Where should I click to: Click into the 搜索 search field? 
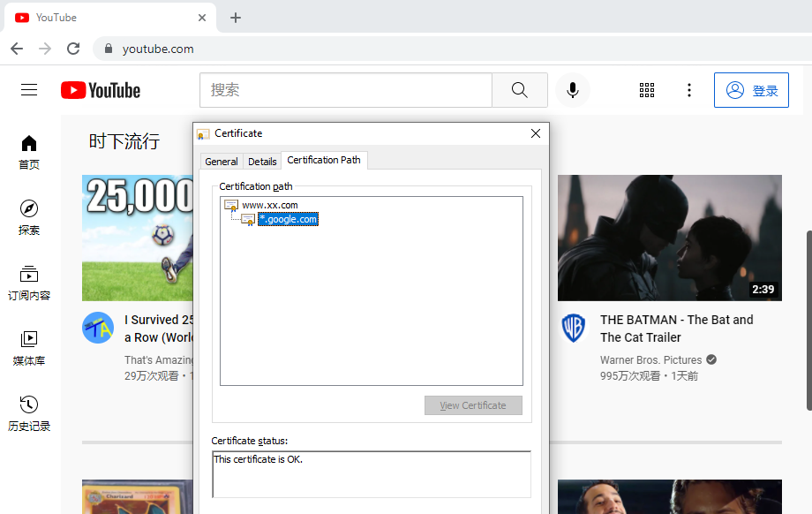(346, 90)
